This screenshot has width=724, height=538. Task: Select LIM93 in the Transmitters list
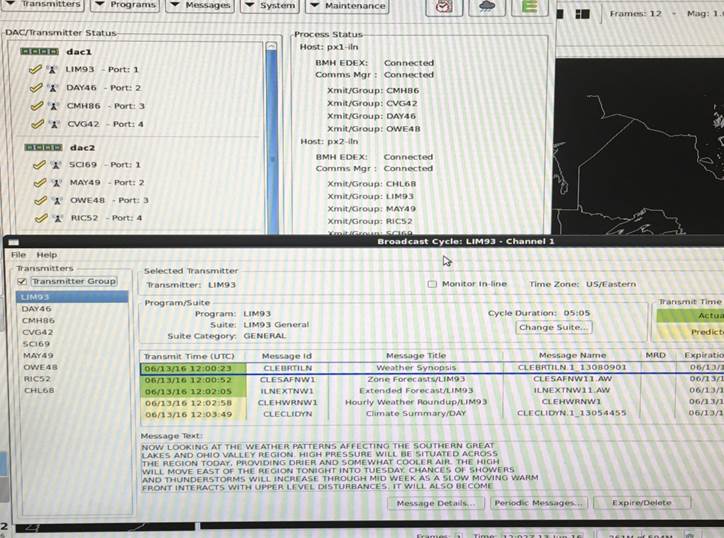pyautogui.click(x=72, y=296)
